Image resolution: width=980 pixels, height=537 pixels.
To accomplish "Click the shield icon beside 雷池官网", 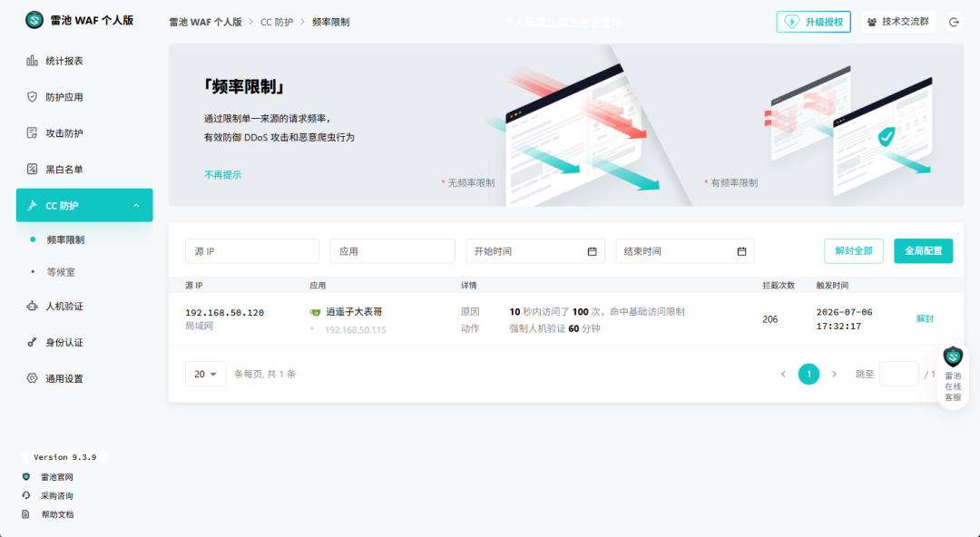I will (x=26, y=477).
